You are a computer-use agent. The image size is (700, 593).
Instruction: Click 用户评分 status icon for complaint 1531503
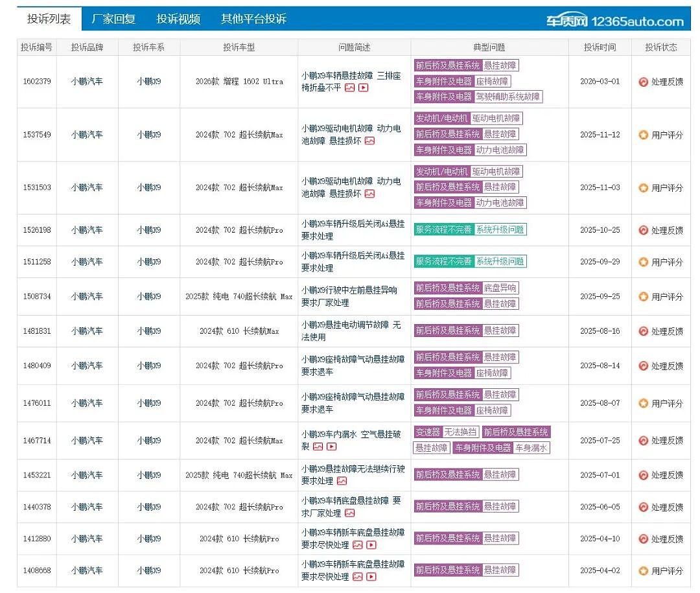[x=644, y=188]
